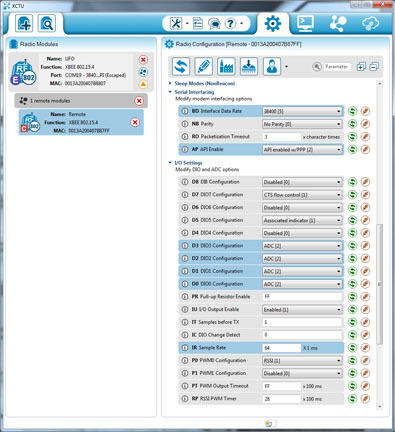Image resolution: width=395 pixels, height=432 pixels.
Task: Open the feedback chat icon
Action: tap(214, 24)
